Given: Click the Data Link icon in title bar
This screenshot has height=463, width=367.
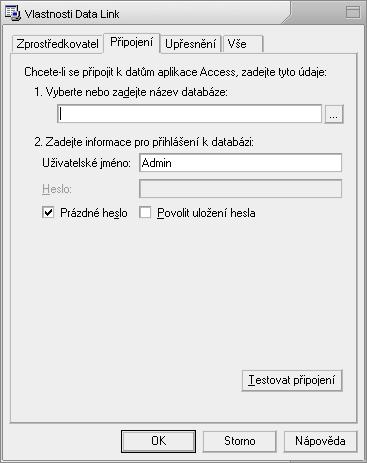Looking at the screenshot, I should [13, 13].
